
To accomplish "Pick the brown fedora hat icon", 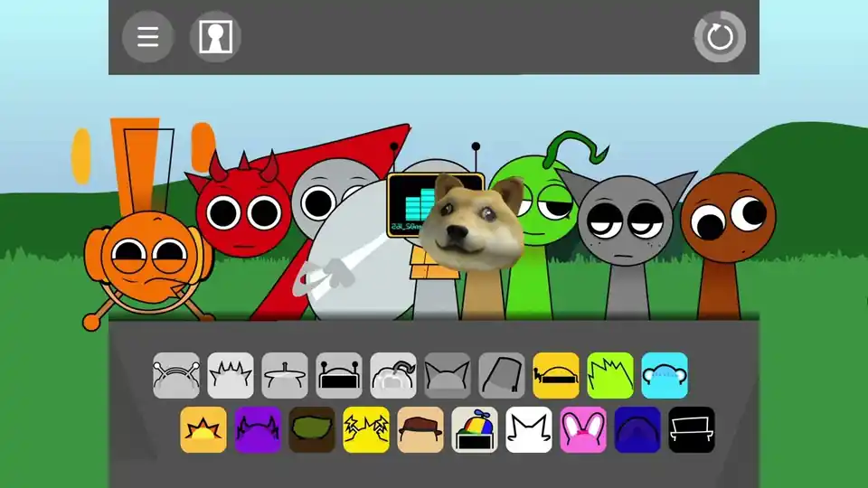I will [x=420, y=430].
